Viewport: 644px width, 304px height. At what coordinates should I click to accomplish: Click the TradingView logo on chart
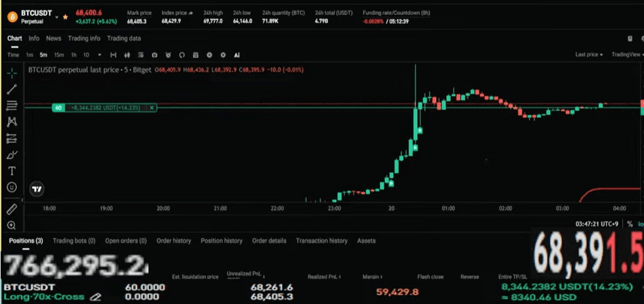click(x=37, y=189)
